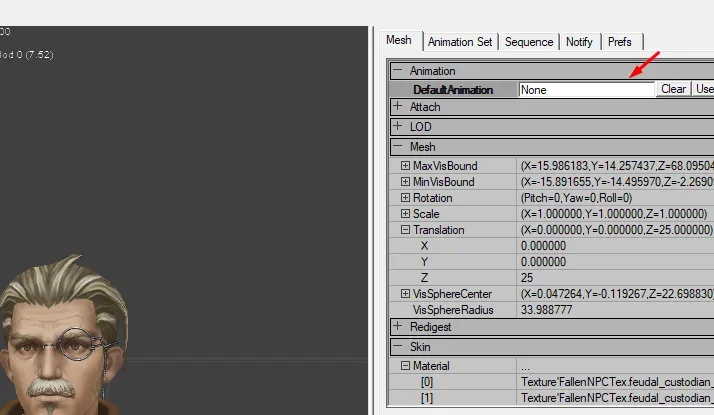Select Material [0] texture value

(x=617, y=382)
